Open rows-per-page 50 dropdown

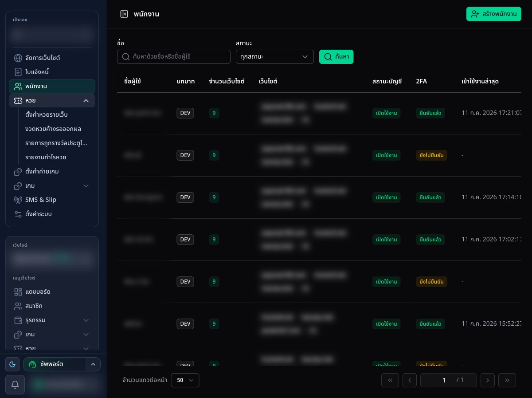tap(185, 380)
